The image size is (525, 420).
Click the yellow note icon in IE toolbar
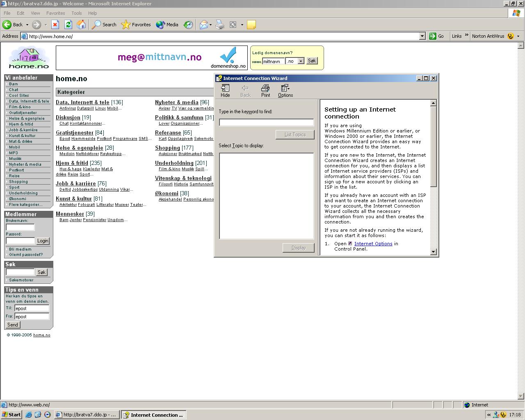coord(251,25)
